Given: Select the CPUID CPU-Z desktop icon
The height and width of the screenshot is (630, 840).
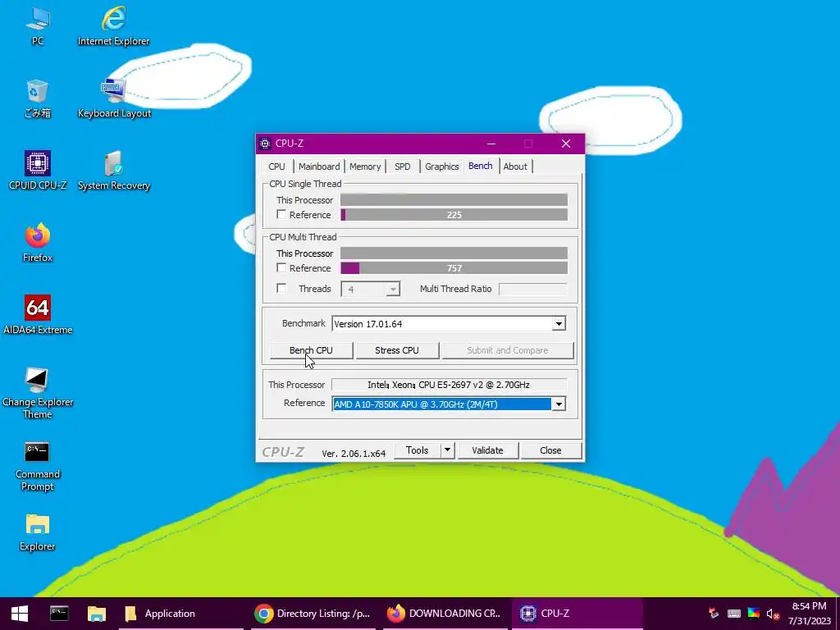Looking at the screenshot, I should click(x=38, y=171).
